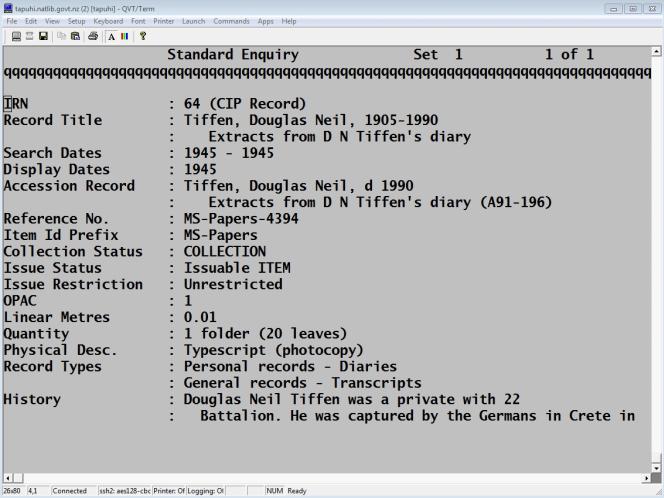Click the '1945 - 1945' search dates value
This screenshot has width=664, height=498.
(229, 153)
